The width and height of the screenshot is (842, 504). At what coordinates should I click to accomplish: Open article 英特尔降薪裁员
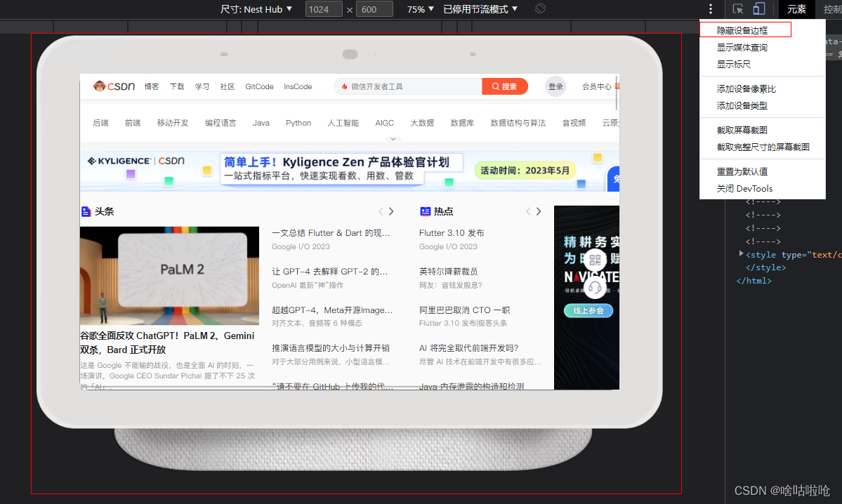pos(448,272)
